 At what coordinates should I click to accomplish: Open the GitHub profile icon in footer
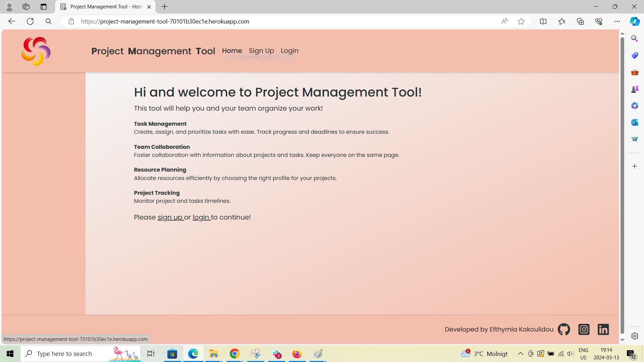click(564, 329)
